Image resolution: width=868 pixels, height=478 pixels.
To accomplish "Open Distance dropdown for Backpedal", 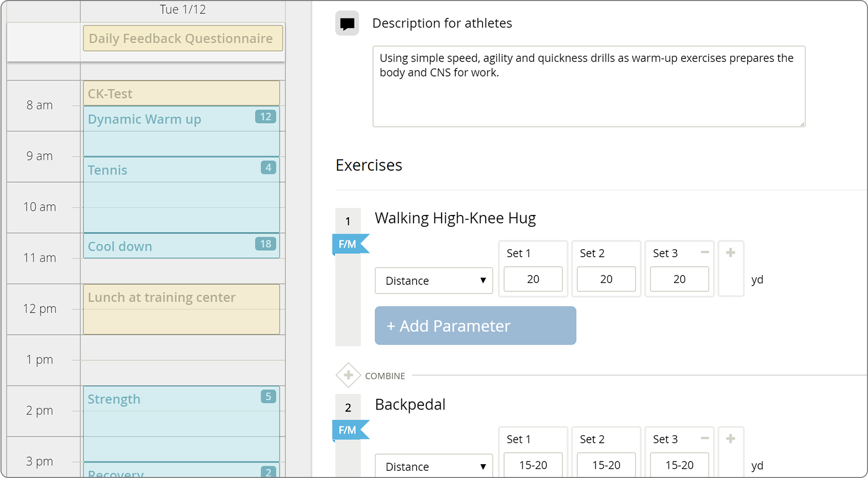I will pyautogui.click(x=433, y=466).
